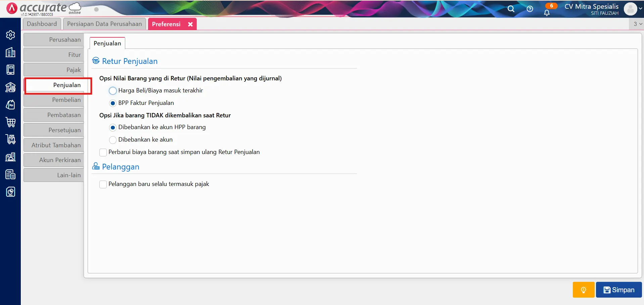Image resolution: width=644 pixels, height=305 pixels.
Task: Select the Preferensi tab
Action: (166, 24)
